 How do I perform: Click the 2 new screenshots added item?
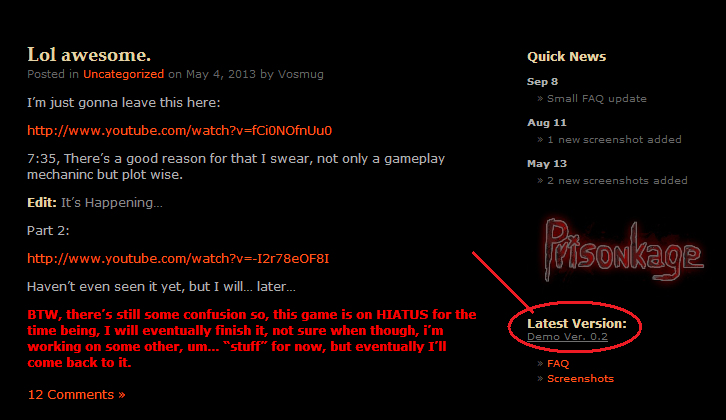point(617,181)
